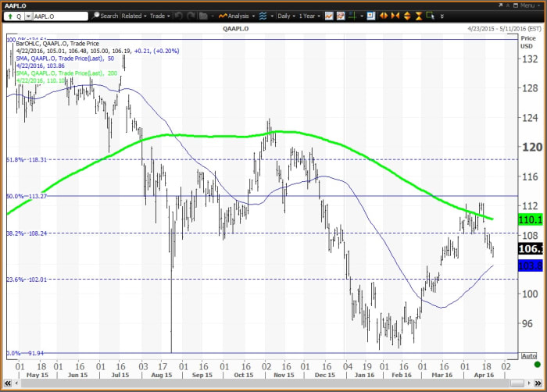Open the Analysis menu
The image size is (547, 392).
[237, 16]
